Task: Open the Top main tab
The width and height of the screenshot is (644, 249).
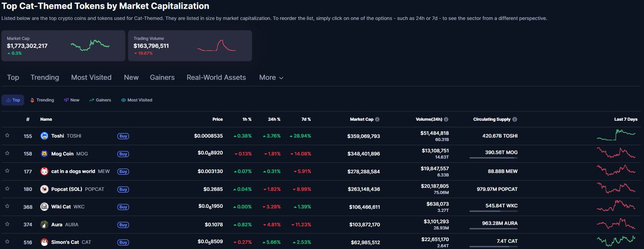Action: [x=13, y=77]
